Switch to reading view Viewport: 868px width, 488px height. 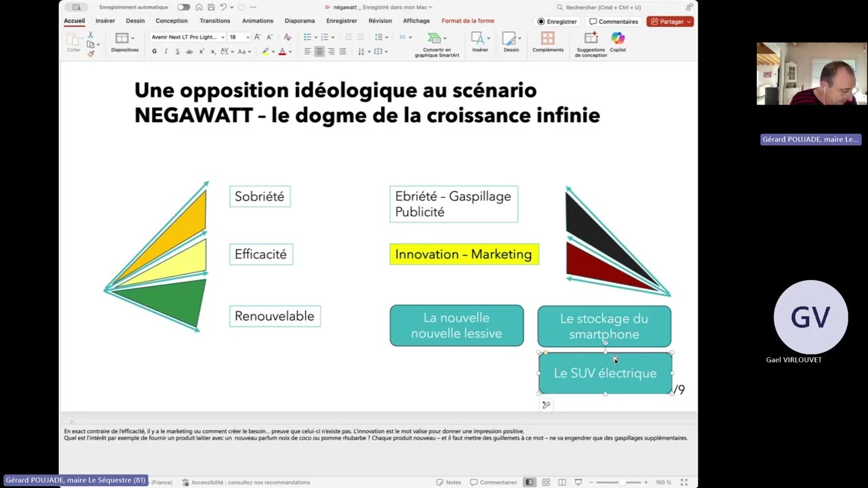562,482
